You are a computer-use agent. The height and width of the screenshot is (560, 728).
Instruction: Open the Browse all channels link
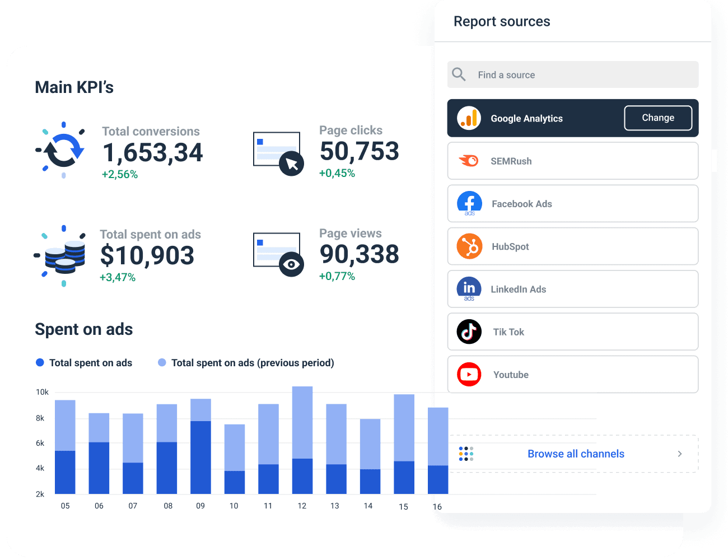(576, 454)
